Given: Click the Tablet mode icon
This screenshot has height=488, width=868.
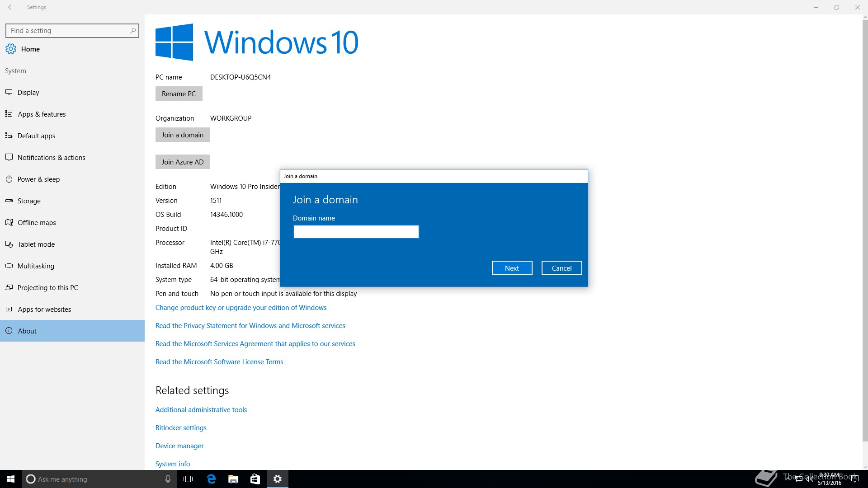Looking at the screenshot, I should 9,244.
